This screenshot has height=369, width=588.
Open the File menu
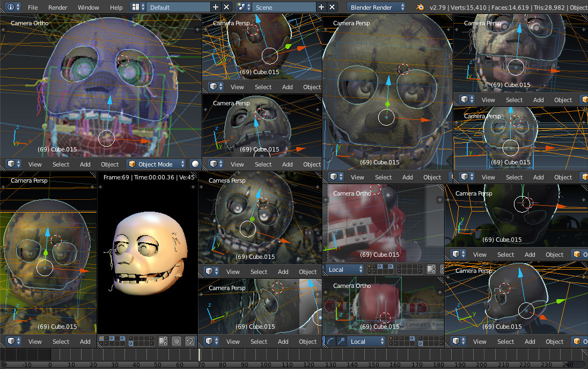pos(33,8)
